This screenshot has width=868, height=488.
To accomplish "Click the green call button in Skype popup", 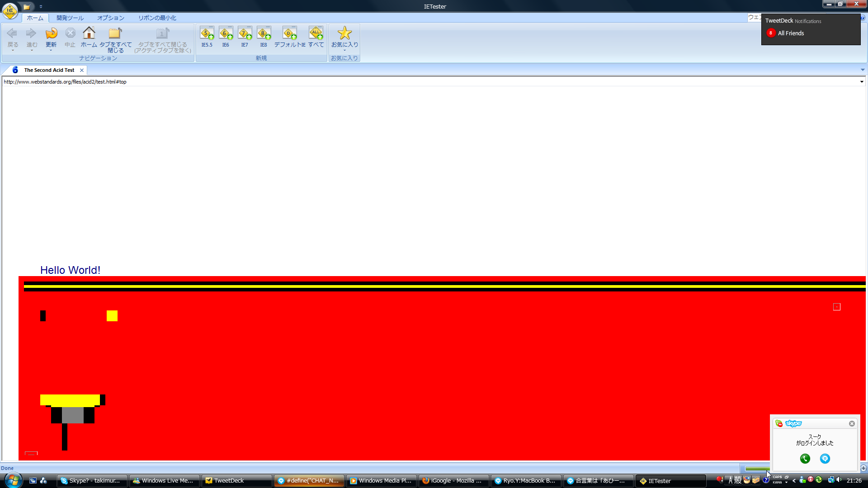I will point(805,459).
